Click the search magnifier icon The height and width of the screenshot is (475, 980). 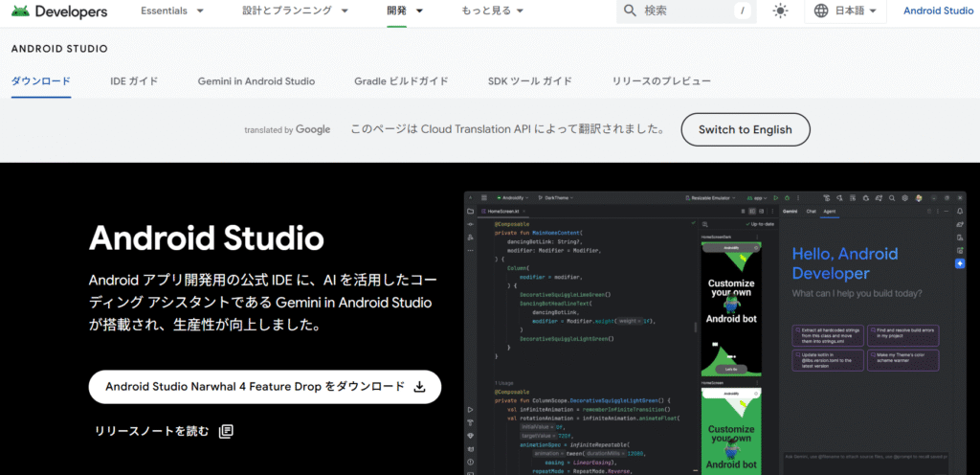629,11
